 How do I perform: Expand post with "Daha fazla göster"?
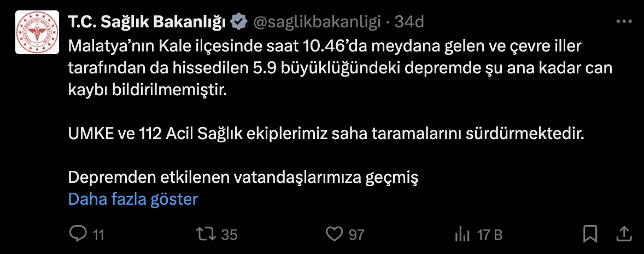[132, 199]
